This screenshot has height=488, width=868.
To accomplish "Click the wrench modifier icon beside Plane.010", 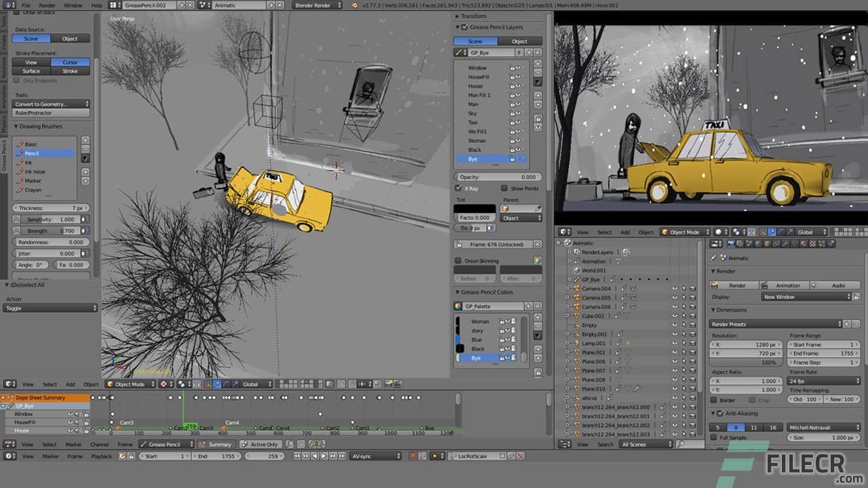I will click(636, 388).
